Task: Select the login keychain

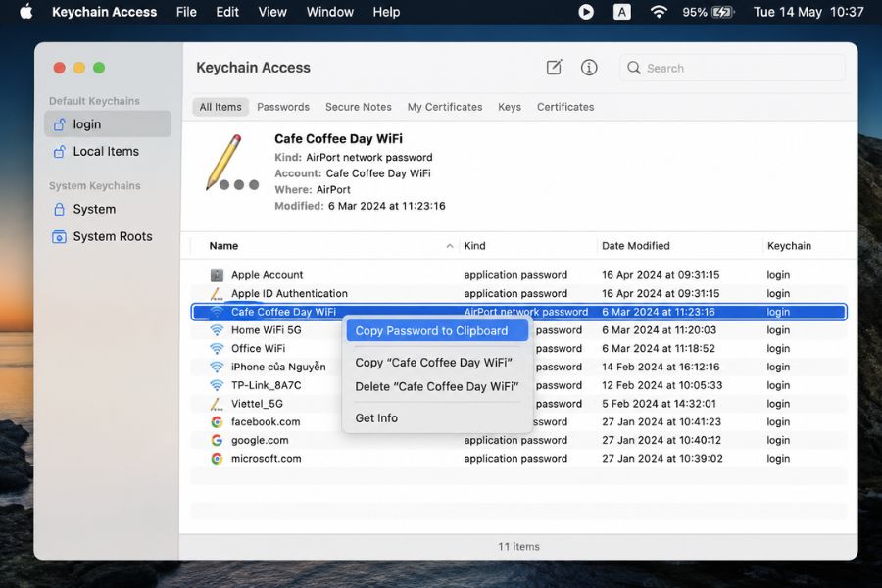Action: coord(108,124)
